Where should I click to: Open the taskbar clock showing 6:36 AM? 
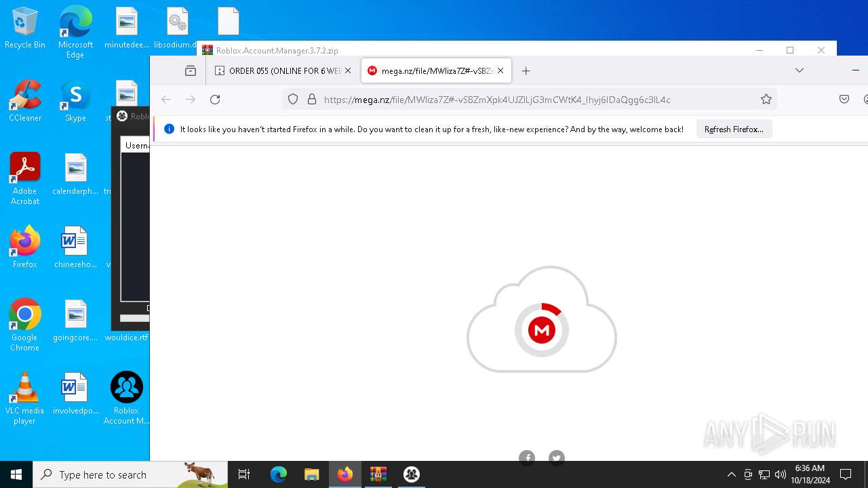click(810, 474)
